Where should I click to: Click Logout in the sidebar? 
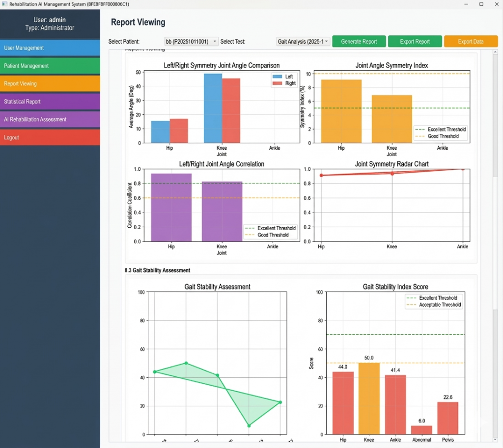tap(50, 137)
